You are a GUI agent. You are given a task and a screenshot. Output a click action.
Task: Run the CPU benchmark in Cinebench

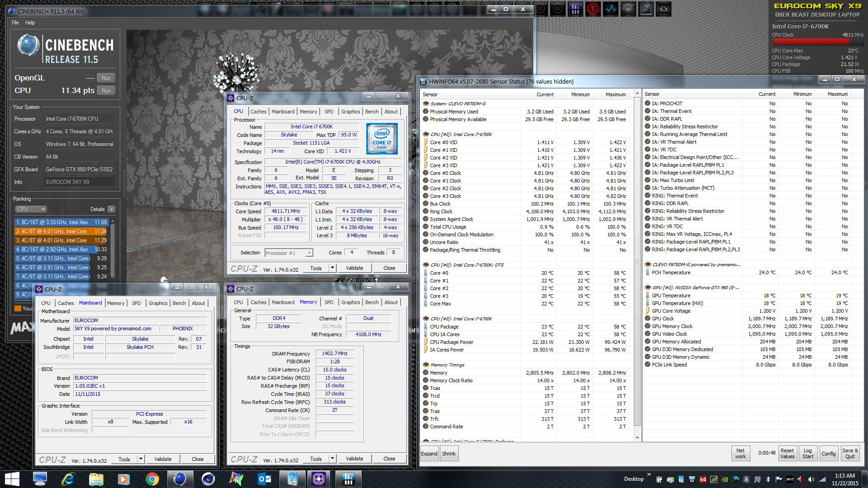106,91
